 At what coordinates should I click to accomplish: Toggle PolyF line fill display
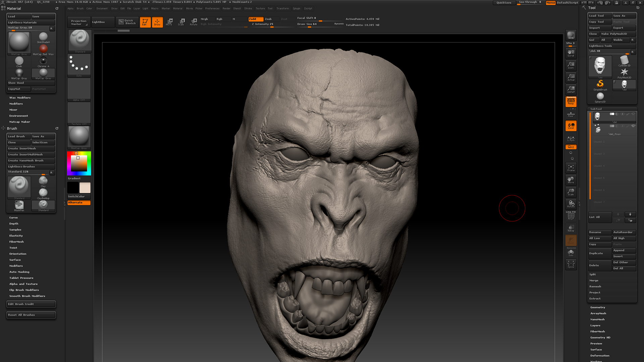click(571, 216)
